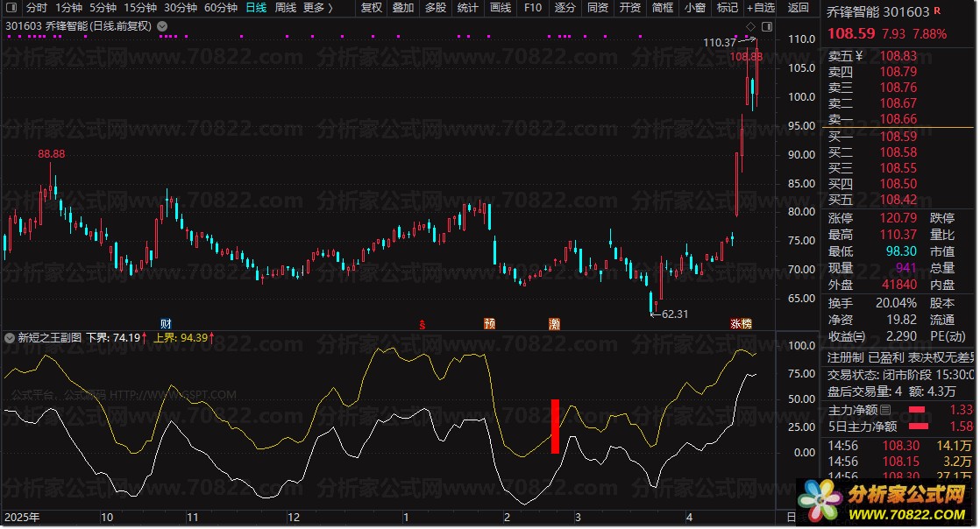Toggle the right info panel icon
Viewport: 980px width, 529px height.
click(767, 26)
